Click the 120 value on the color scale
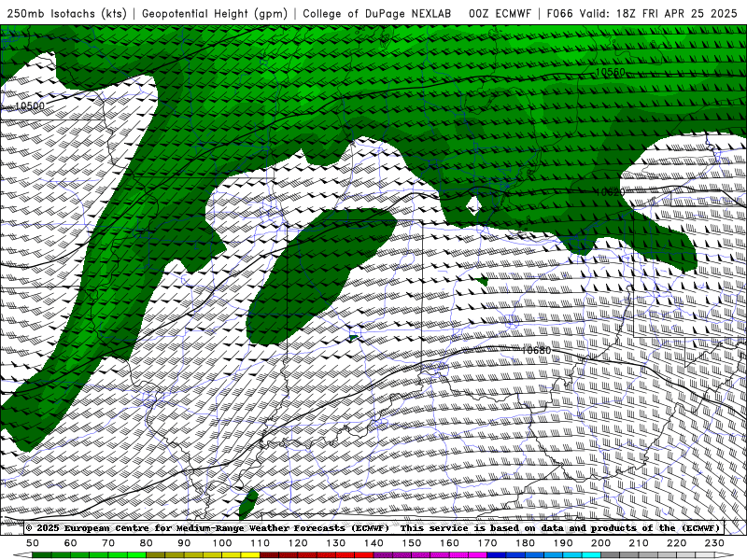Image resolution: width=747 pixels, height=560 pixels. pyautogui.click(x=298, y=543)
